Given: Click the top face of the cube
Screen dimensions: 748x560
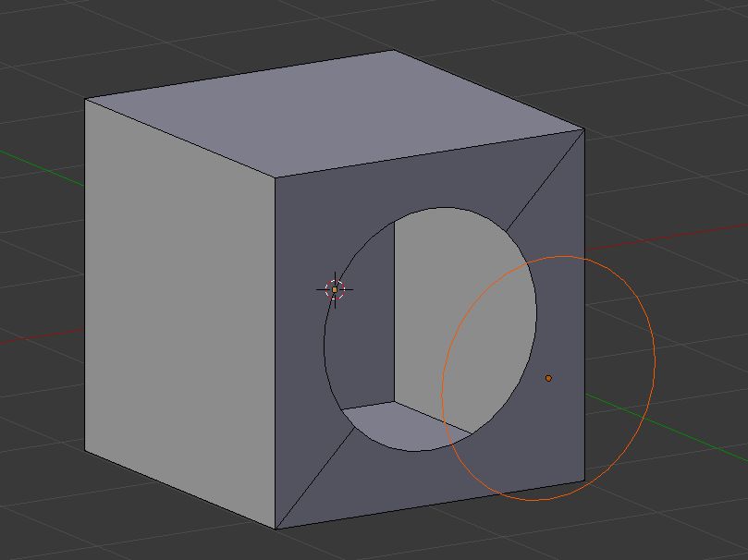Looking at the screenshot, I should click(x=336, y=112).
